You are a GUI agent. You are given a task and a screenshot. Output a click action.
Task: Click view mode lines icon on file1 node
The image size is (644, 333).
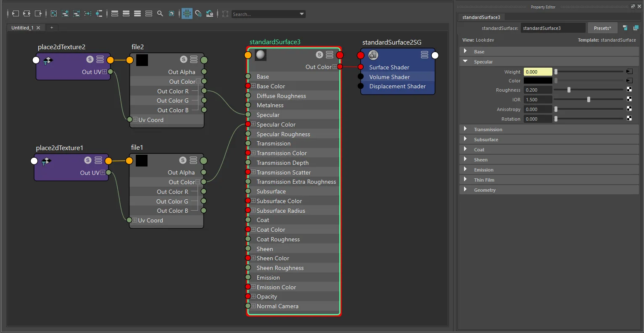click(x=193, y=160)
